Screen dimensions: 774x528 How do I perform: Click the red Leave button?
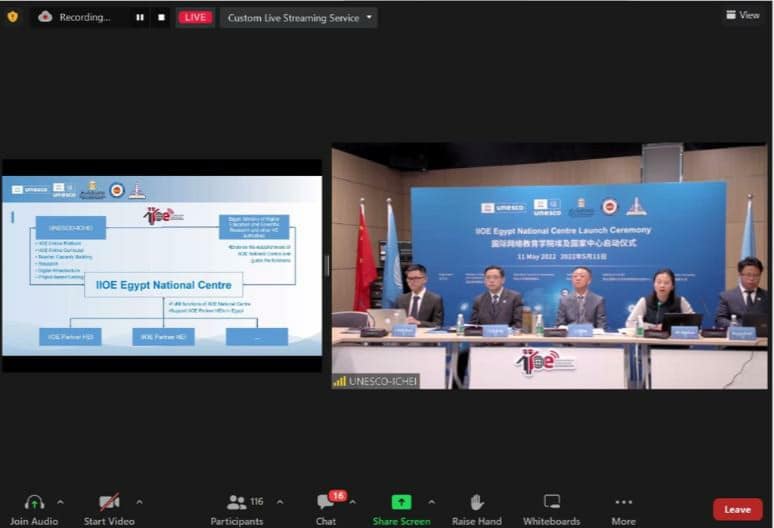click(737, 509)
